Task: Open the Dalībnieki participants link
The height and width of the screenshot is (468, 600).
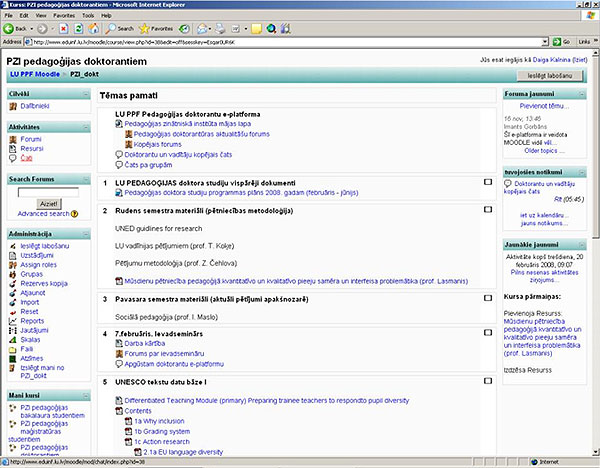Action: pyautogui.click(x=34, y=106)
